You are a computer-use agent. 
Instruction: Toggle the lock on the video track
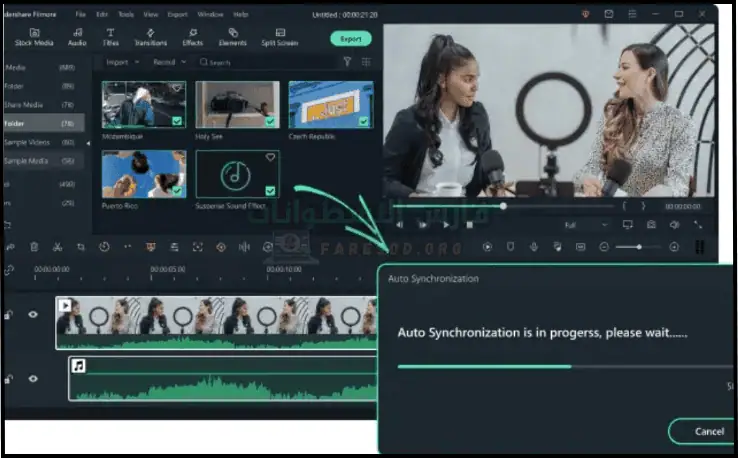[x=9, y=315]
